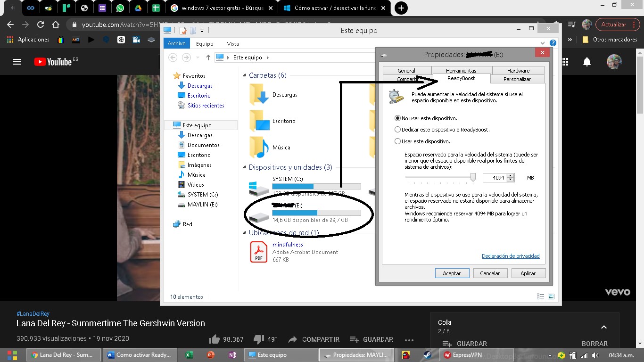Collapse the 'Dispositivos y unidades' section
Screen dimensions: 644x362
(244, 167)
